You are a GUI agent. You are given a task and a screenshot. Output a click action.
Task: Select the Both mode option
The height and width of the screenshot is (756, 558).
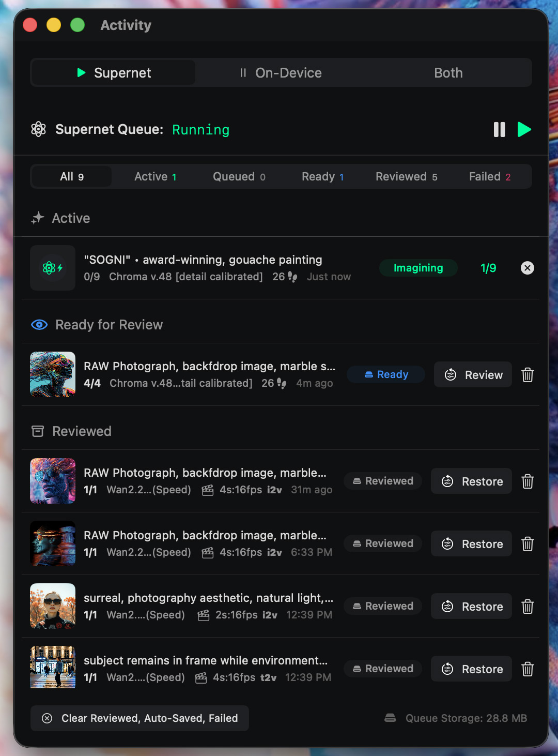[x=448, y=73]
